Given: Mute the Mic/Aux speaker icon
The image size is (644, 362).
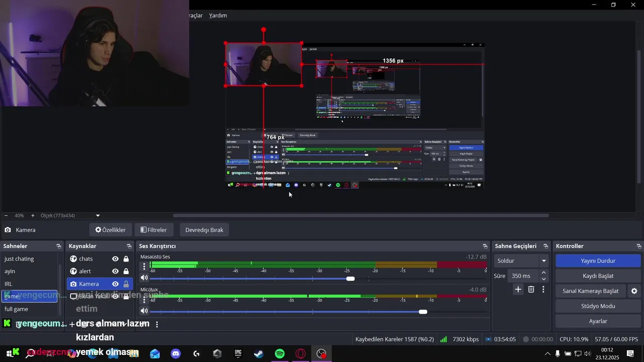Looking at the screenshot, I should pos(144,311).
